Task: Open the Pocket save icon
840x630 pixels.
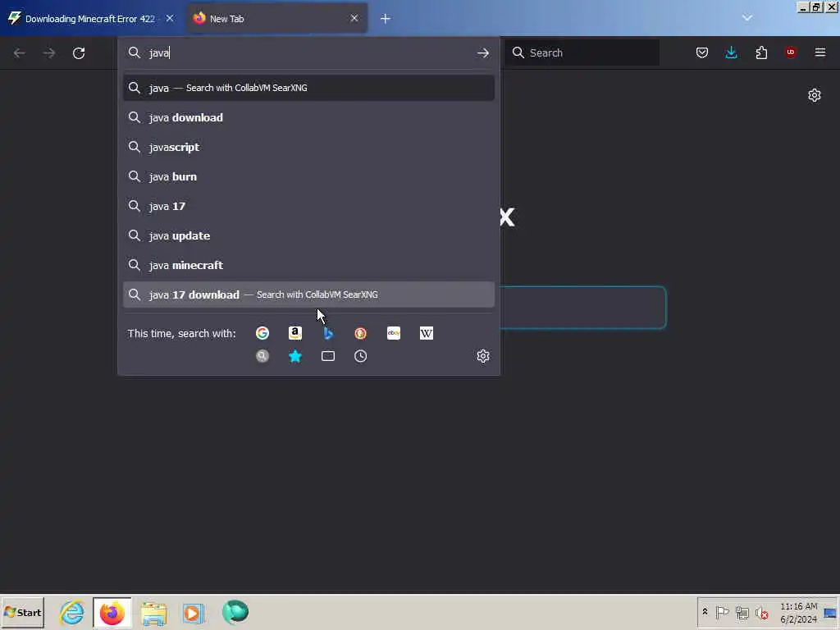Action: click(702, 52)
